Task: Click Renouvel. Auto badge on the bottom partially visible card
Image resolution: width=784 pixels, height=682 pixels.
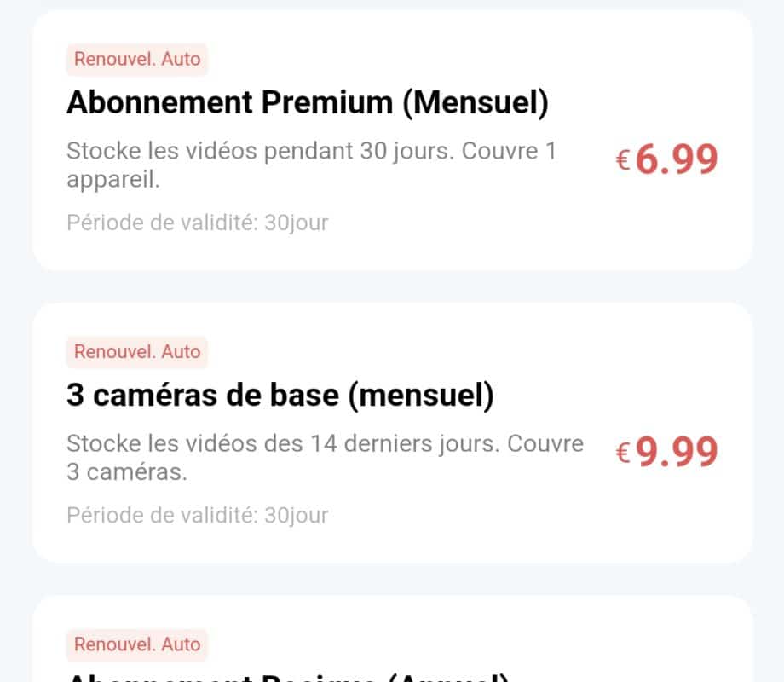Action: tap(137, 644)
